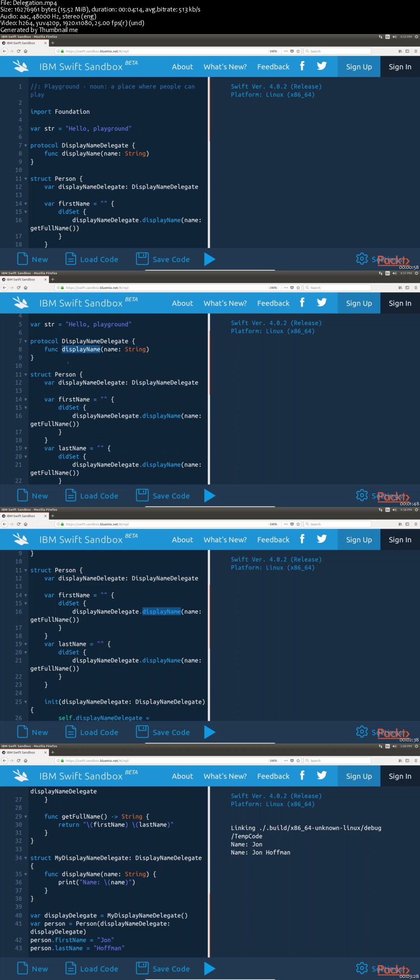Click Firefox reload icon in the 00:00:58 frame
The image size is (420, 980).
18,51
